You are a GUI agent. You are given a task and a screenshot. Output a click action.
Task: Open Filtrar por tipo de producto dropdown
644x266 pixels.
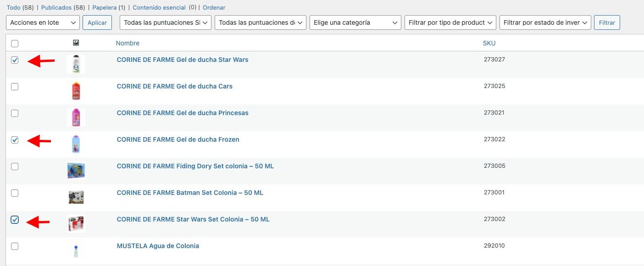(x=450, y=22)
